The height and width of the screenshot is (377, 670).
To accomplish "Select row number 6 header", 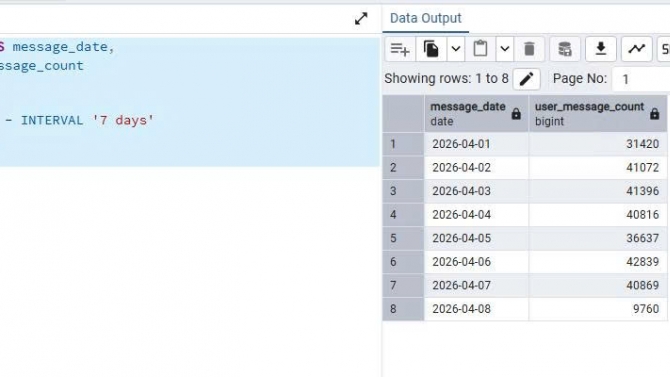I will (403, 262).
